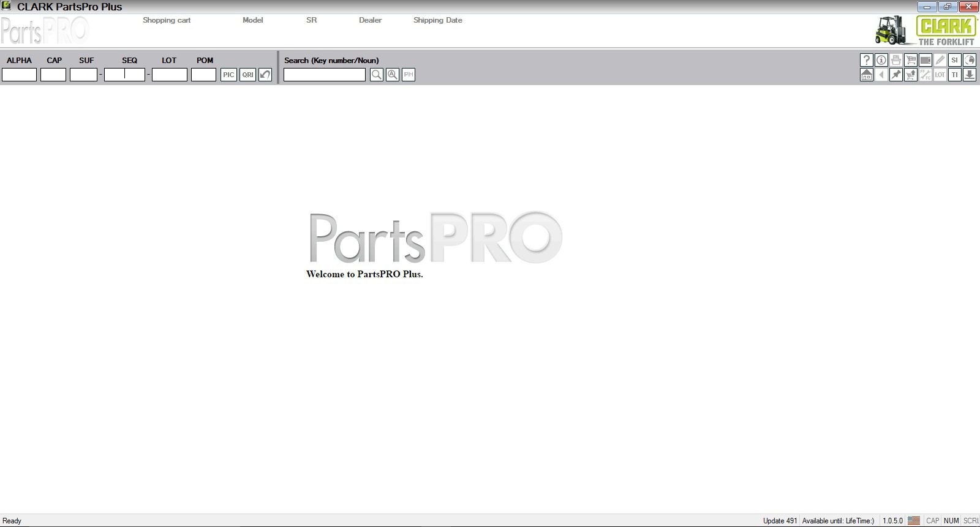Click the TI toolbar button
Viewport: 980px width, 527px height.
click(x=954, y=75)
